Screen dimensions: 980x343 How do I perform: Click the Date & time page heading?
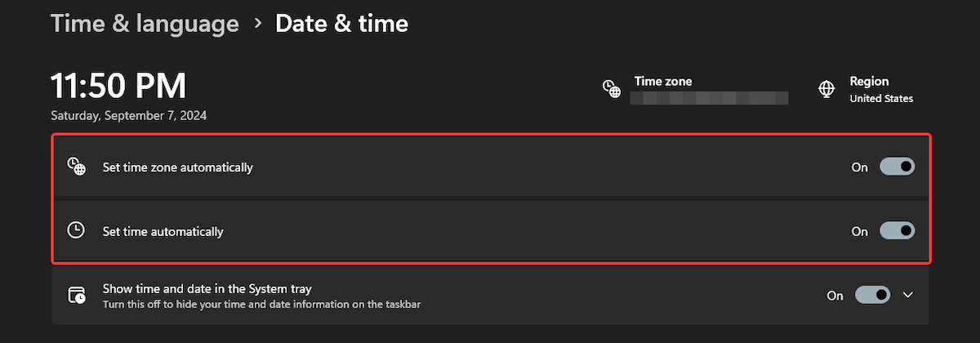tap(341, 24)
